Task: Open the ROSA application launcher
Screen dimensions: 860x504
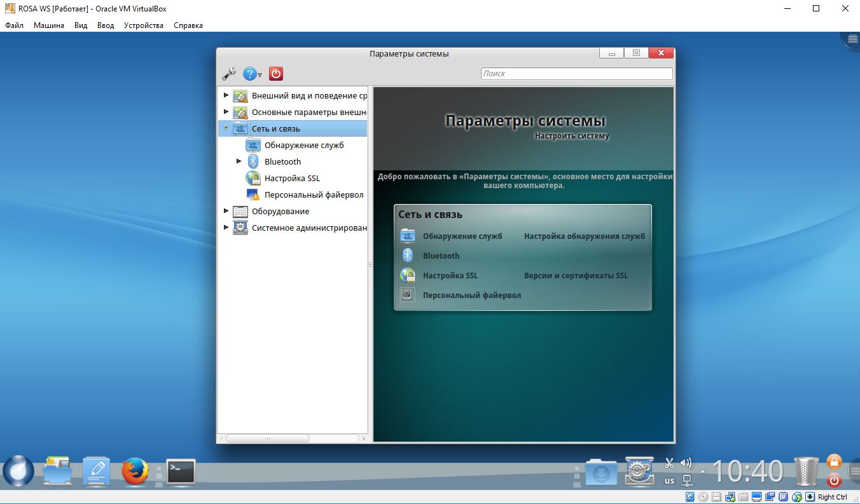Action: (x=18, y=472)
